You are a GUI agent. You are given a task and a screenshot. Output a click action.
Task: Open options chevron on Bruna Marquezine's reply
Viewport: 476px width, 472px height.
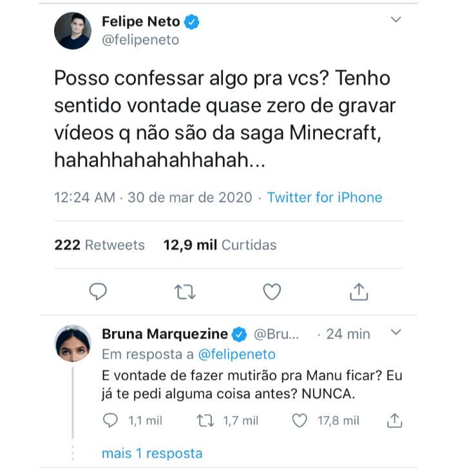click(396, 333)
